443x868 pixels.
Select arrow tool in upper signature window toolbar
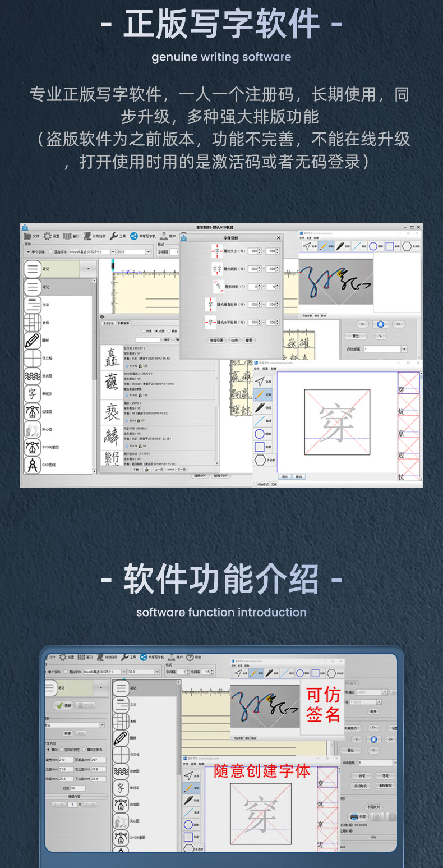[x=310, y=246]
